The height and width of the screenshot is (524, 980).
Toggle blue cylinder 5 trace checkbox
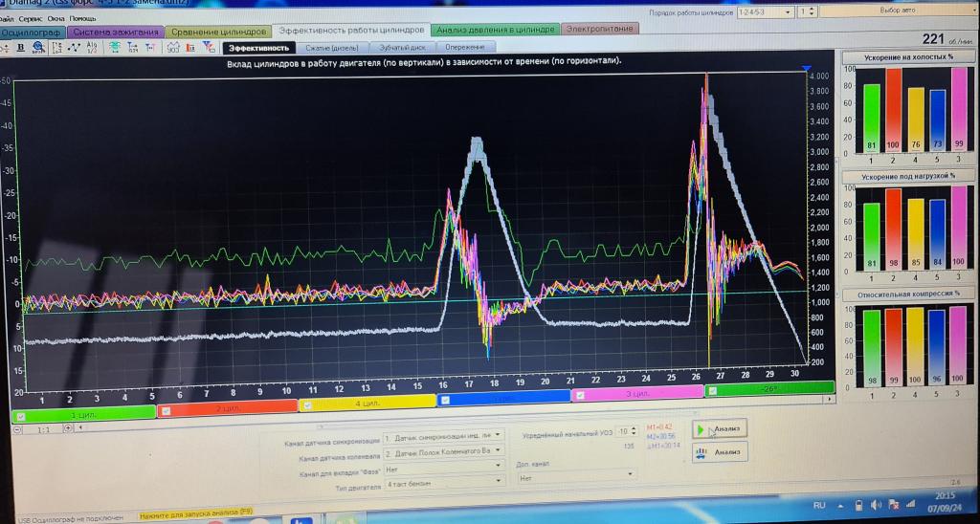tap(446, 400)
